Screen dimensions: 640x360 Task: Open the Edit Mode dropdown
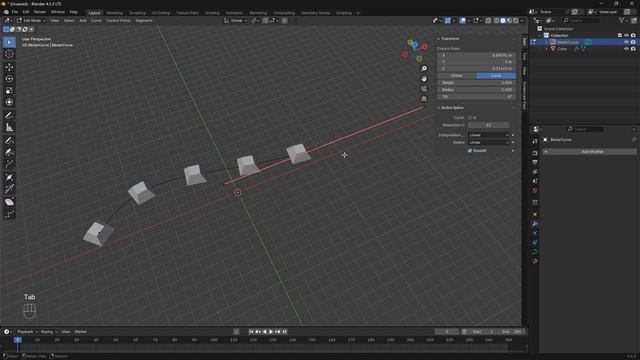[x=31, y=20]
